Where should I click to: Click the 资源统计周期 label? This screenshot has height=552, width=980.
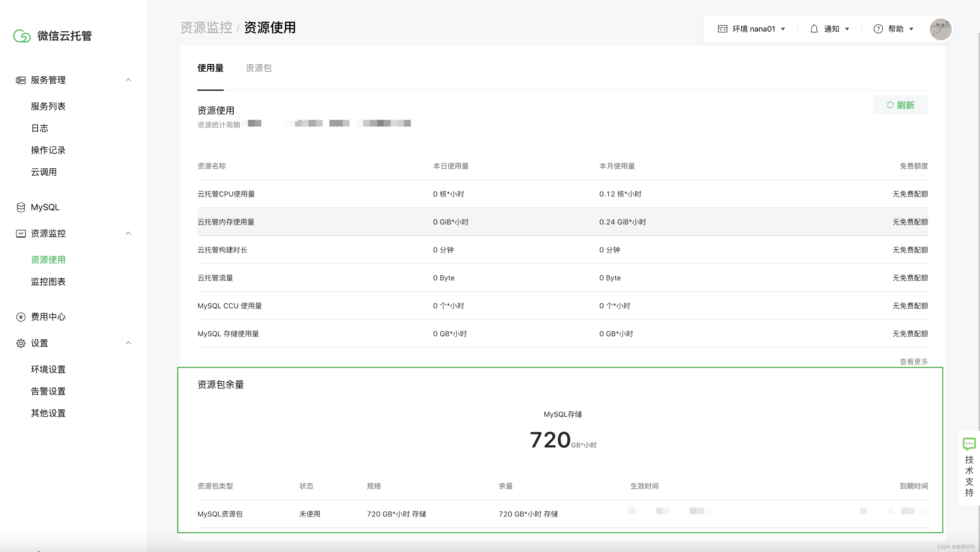coord(220,125)
